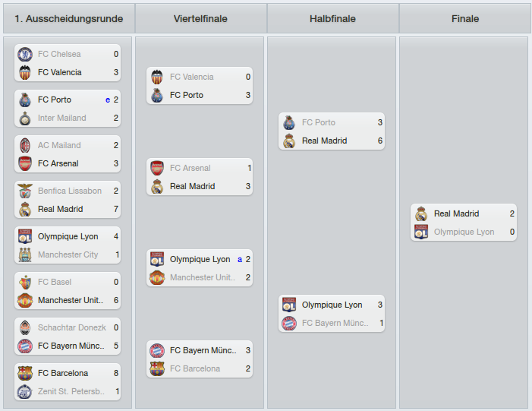This screenshot has height=411, width=532.
Task: Click the Real Madrid crest in the final
Action: 421,214
